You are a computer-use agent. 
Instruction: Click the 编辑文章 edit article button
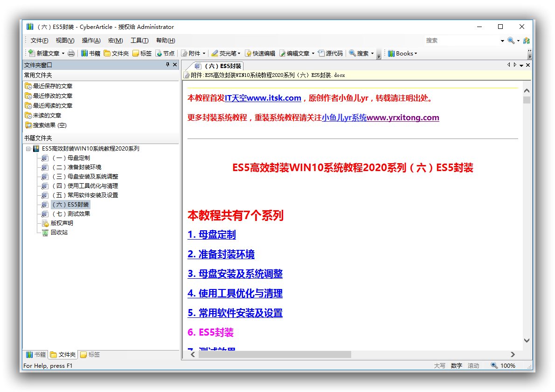(x=294, y=53)
